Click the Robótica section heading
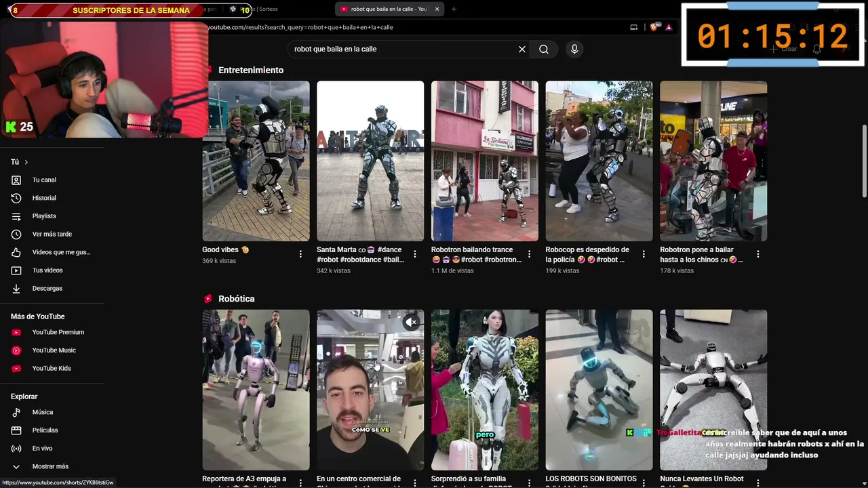 pos(237,299)
